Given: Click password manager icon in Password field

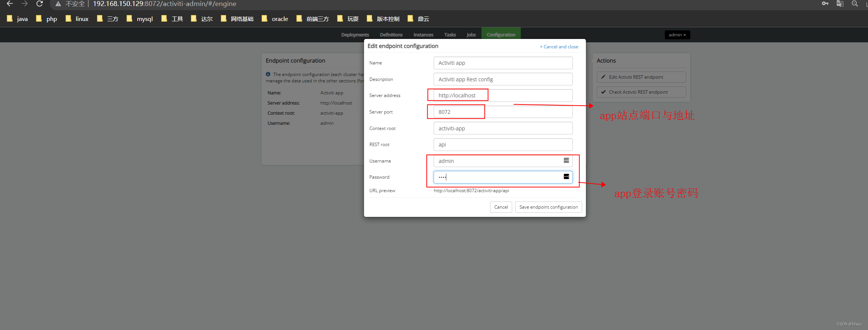Looking at the screenshot, I should point(566,176).
